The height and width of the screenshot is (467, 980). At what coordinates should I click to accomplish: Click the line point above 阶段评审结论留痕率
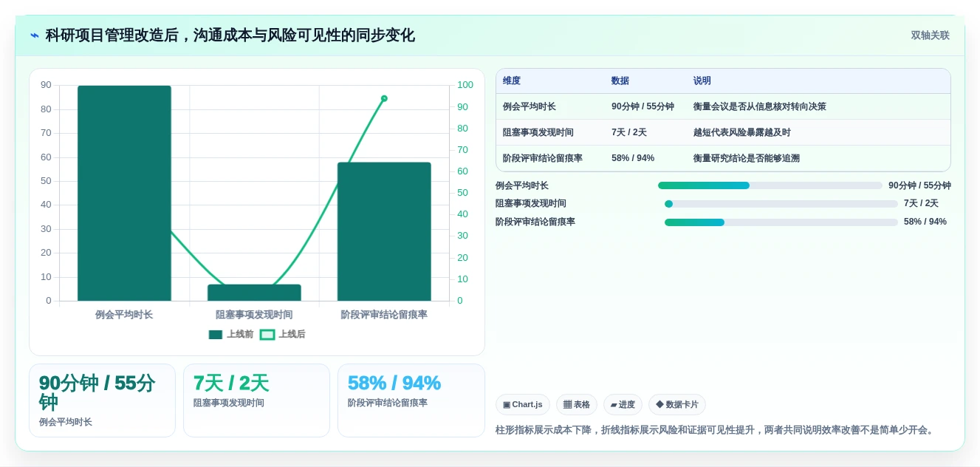point(384,98)
